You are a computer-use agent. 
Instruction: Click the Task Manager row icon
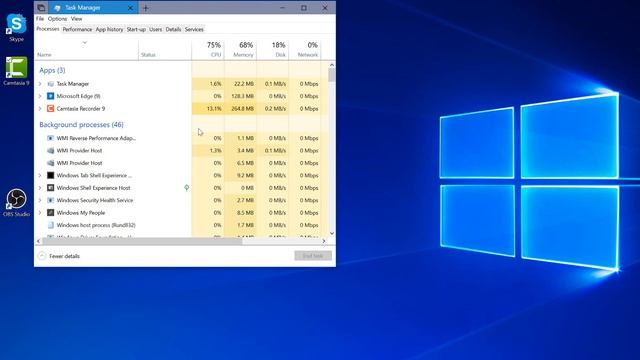51,84
